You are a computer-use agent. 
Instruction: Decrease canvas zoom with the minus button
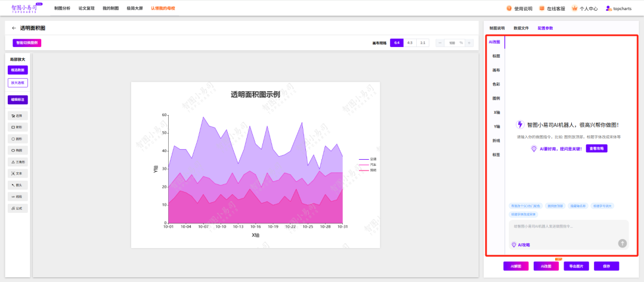tap(440, 43)
